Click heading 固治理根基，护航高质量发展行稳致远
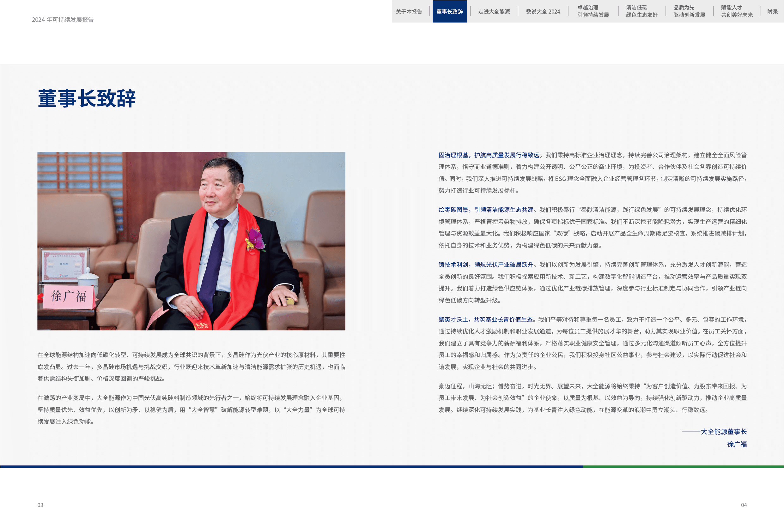 tap(489, 155)
